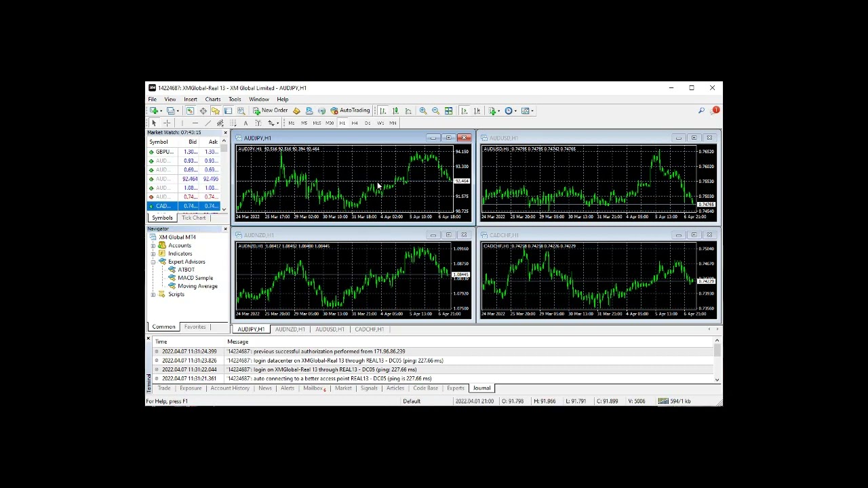
Task: Open the Periods clock dropdown
Action: pos(511,110)
